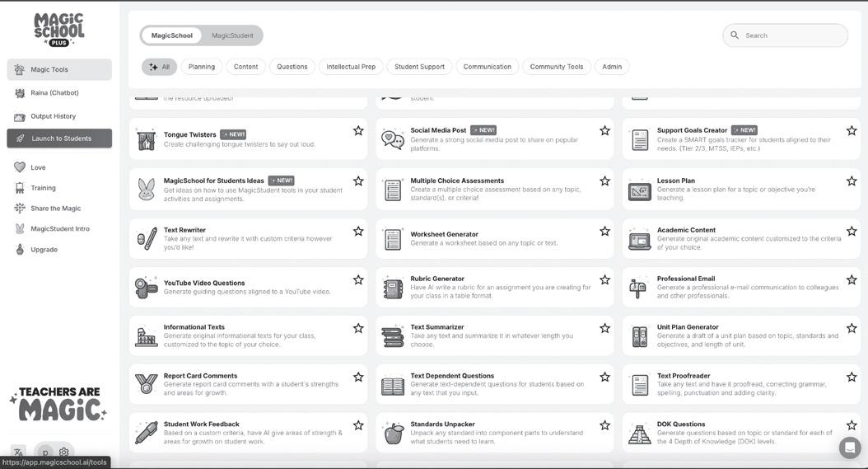Image resolution: width=868 pixels, height=469 pixels.
Task: Filter tools by Communication
Action: click(488, 67)
